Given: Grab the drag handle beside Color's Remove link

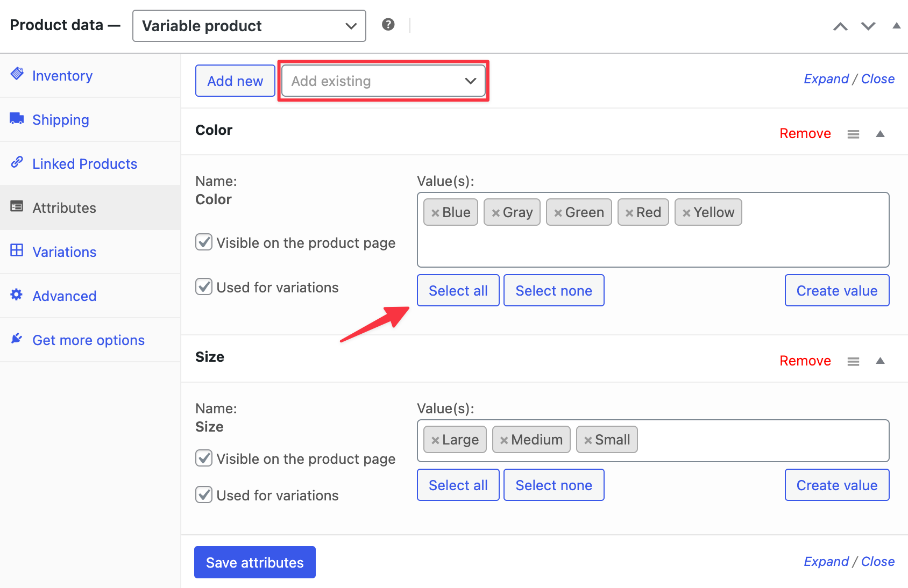Looking at the screenshot, I should pos(853,133).
